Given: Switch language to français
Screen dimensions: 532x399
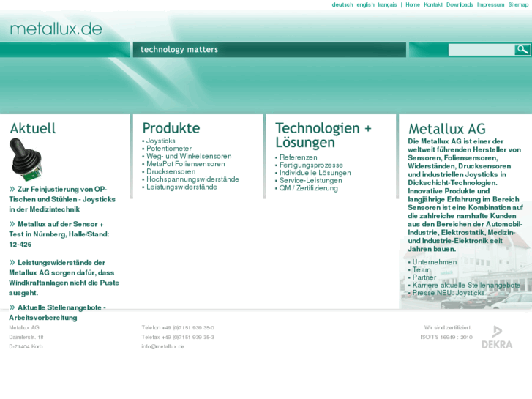Looking at the screenshot, I should pyautogui.click(x=387, y=4).
